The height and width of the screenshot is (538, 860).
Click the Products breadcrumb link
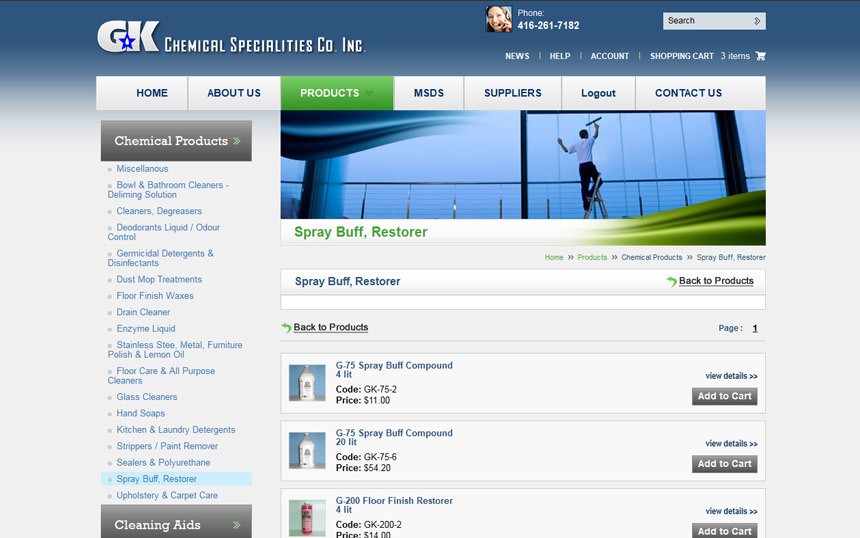pyautogui.click(x=592, y=257)
